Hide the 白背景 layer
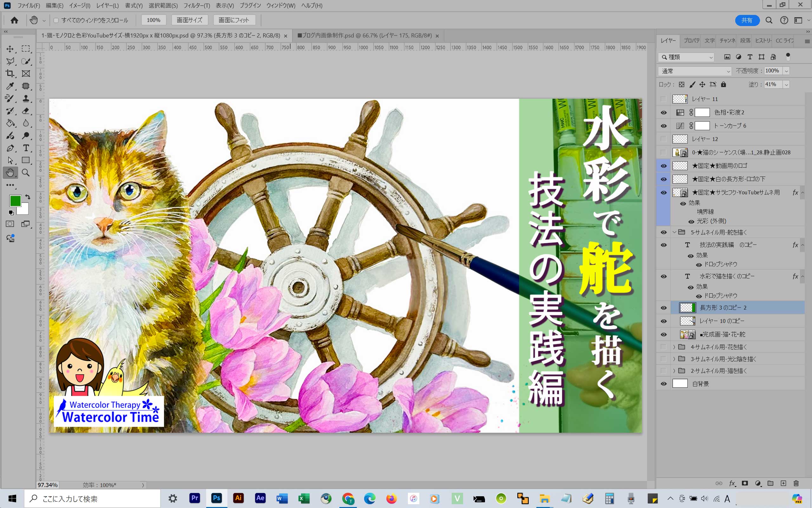 (x=664, y=384)
